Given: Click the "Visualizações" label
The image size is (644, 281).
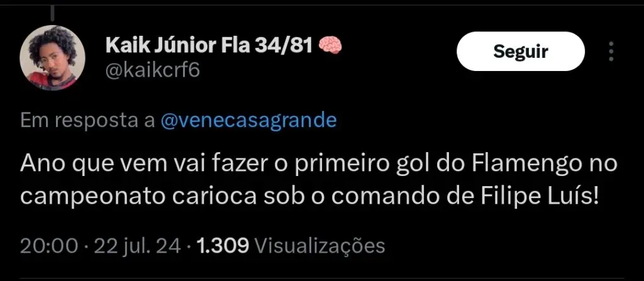Looking at the screenshot, I should [320, 246].
